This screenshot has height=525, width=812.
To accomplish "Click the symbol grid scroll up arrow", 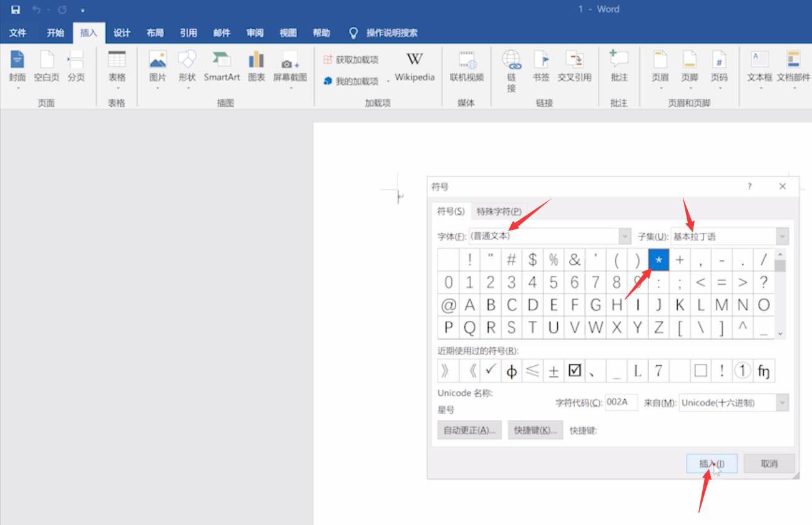I will (x=780, y=255).
